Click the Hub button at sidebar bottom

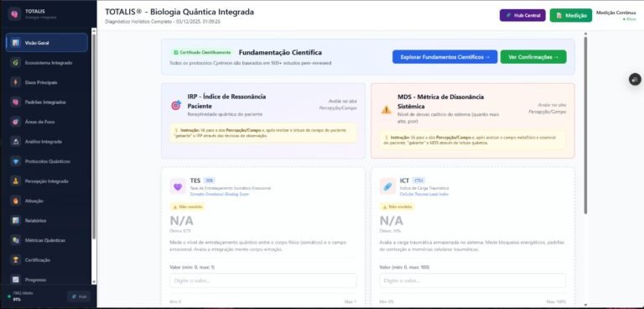79,296
